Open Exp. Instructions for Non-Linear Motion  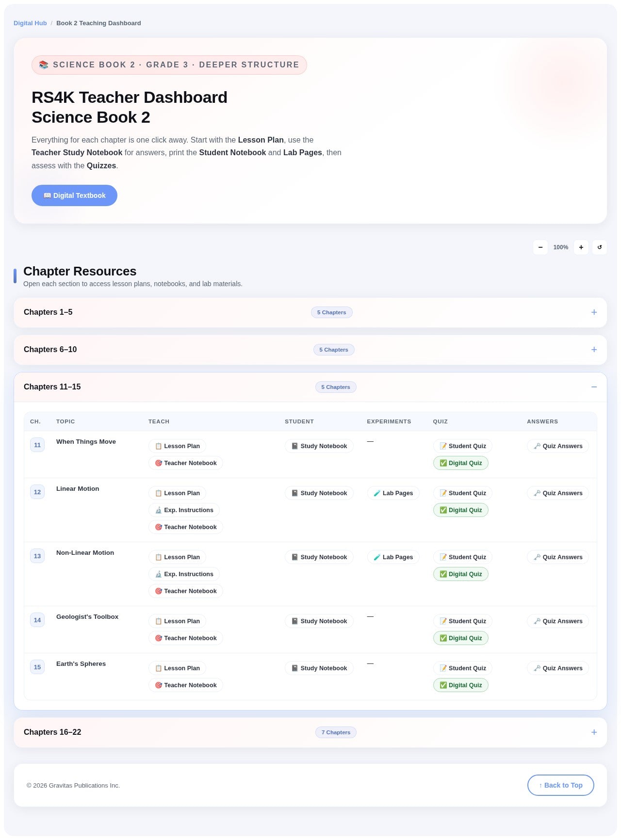[x=184, y=574]
